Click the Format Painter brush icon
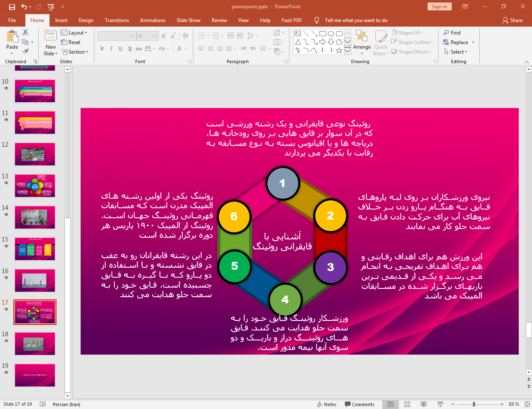Screen dimensions: 532x409 click(x=25, y=52)
